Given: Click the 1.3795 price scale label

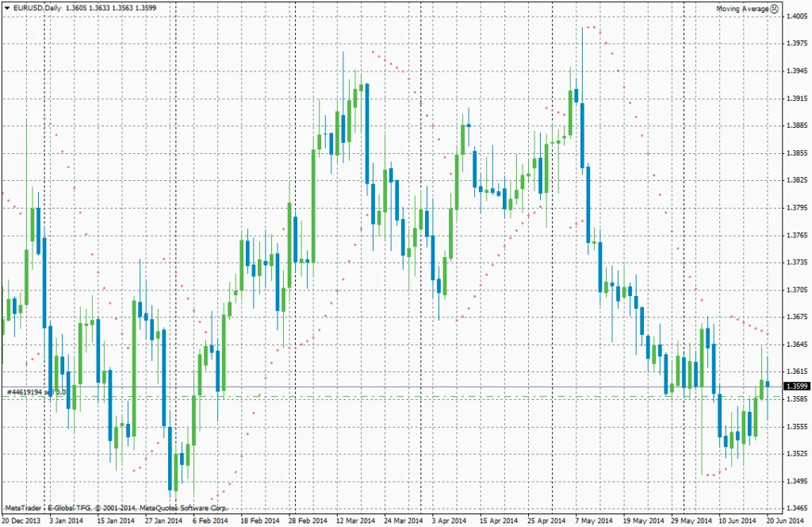Looking at the screenshot, I should point(797,208).
